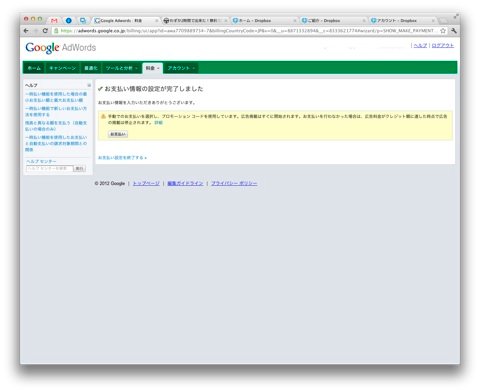The image size is (480, 392).
Task: Click the 編集ガイドライン footer link
Action: (x=185, y=183)
